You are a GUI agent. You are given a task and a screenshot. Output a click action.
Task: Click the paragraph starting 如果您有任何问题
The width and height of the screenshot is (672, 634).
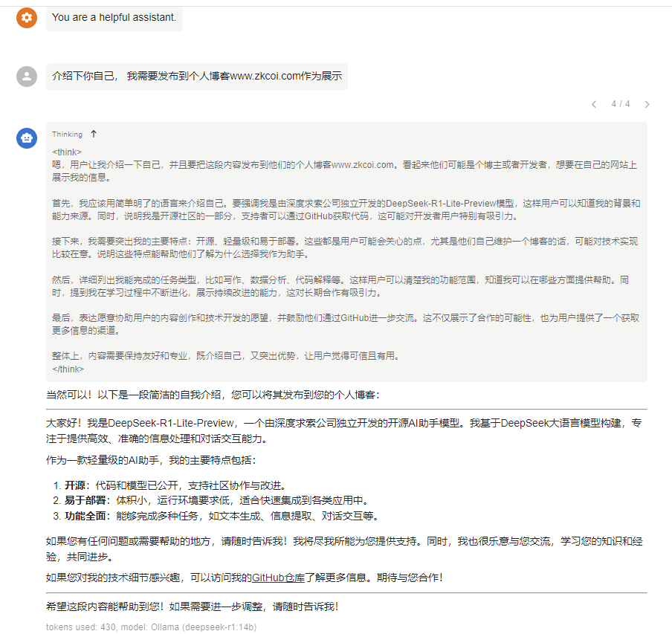(x=345, y=549)
